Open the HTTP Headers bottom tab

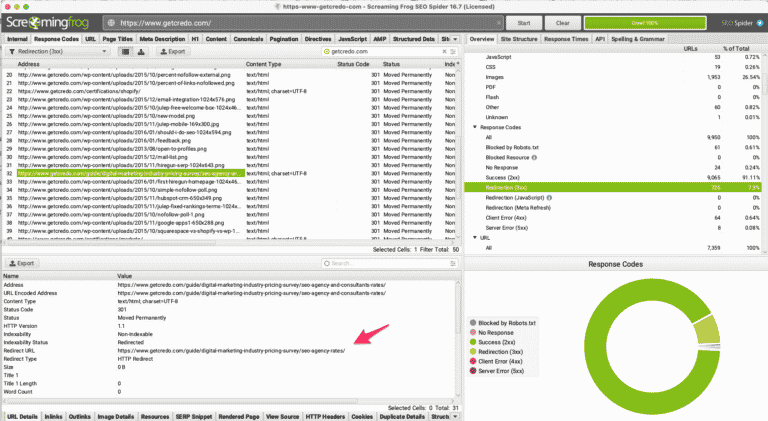point(325,417)
